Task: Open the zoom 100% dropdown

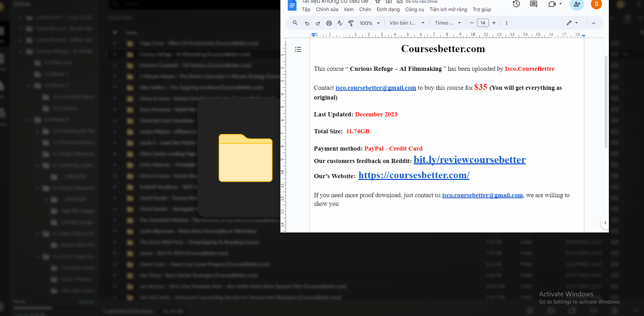Action: pyautogui.click(x=369, y=23)
